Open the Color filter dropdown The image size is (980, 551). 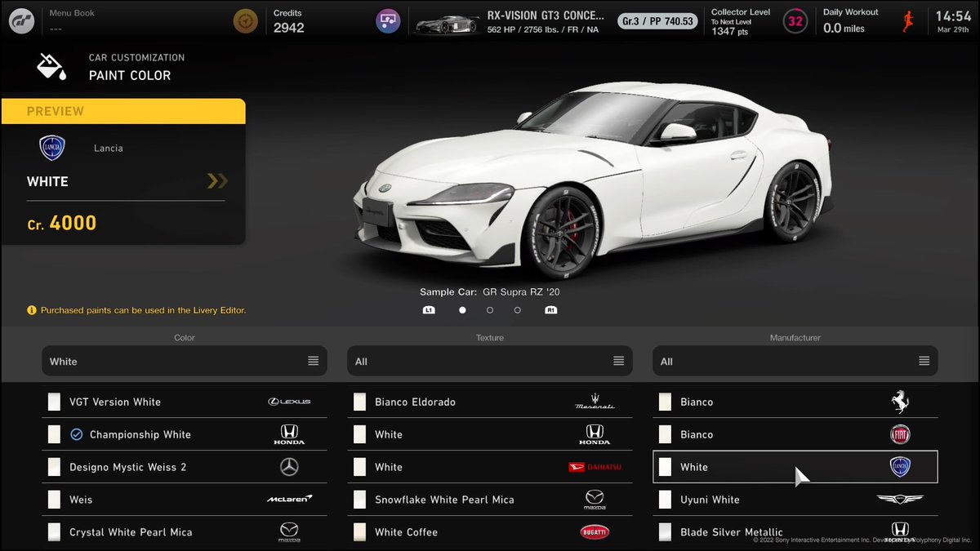tap(185, 361)
